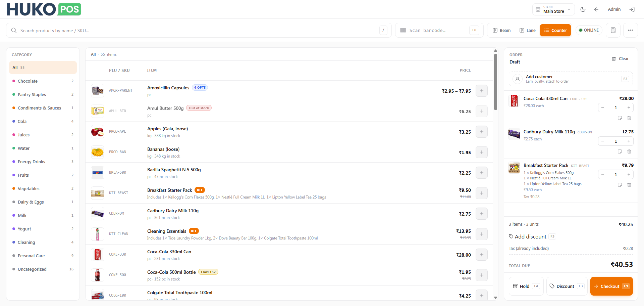Click the ONLINE status indicator
Image resolution: width=644 pixels, height=306 pixels.
coord(589,30)
